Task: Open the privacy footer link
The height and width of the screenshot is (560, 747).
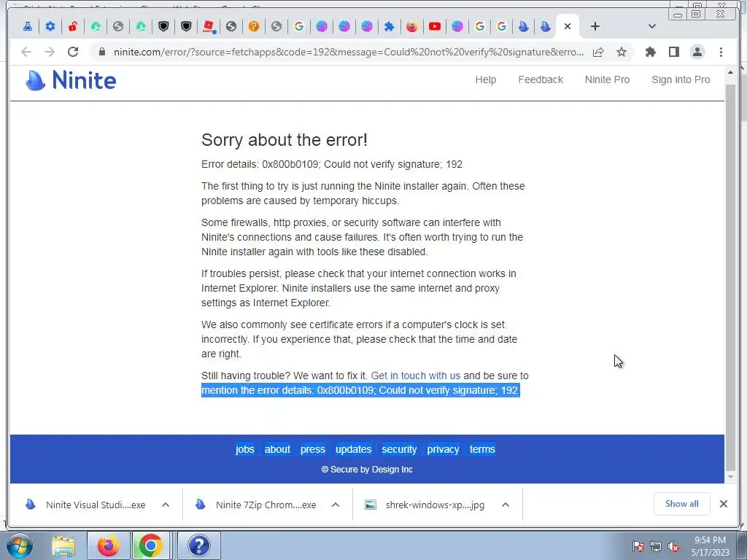Action: tap(443, 449)
